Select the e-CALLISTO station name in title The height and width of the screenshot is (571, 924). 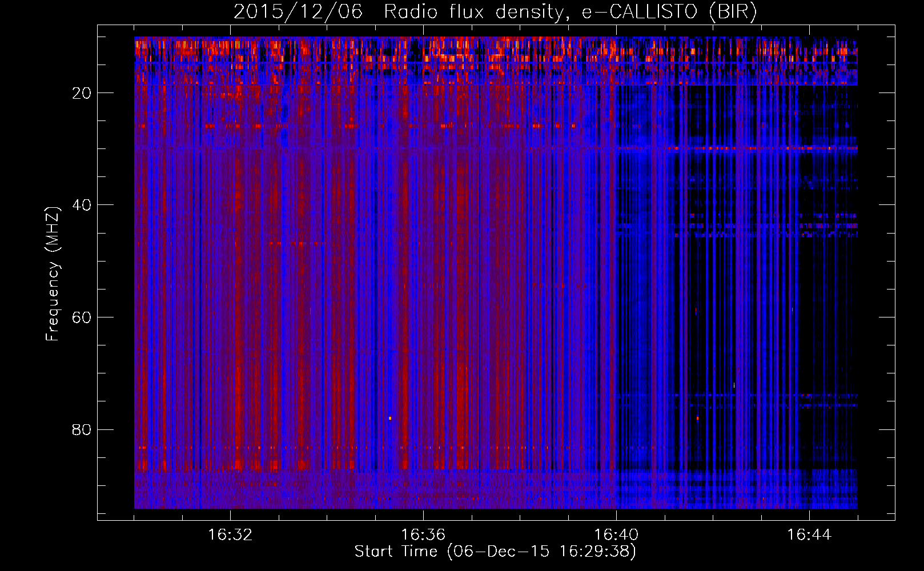click(639, 12)
